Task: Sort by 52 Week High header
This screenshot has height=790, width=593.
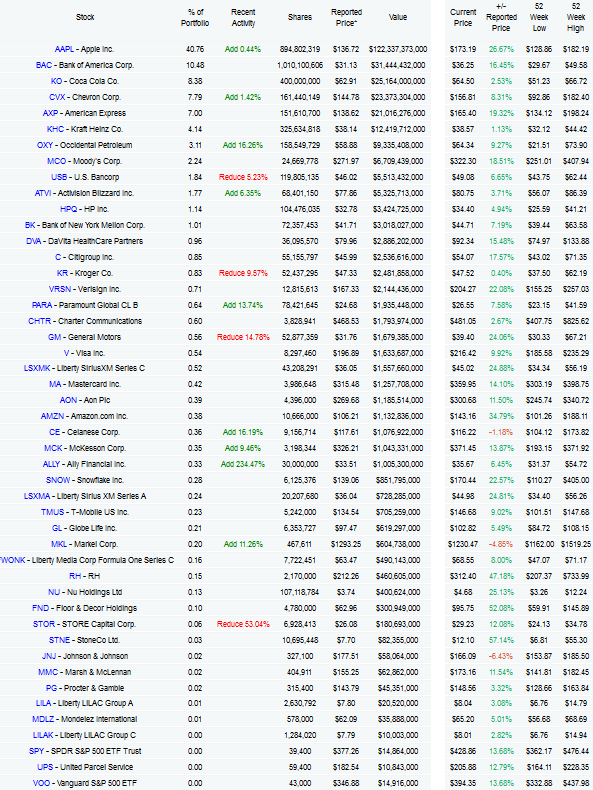Action: (x=576, y=17)
